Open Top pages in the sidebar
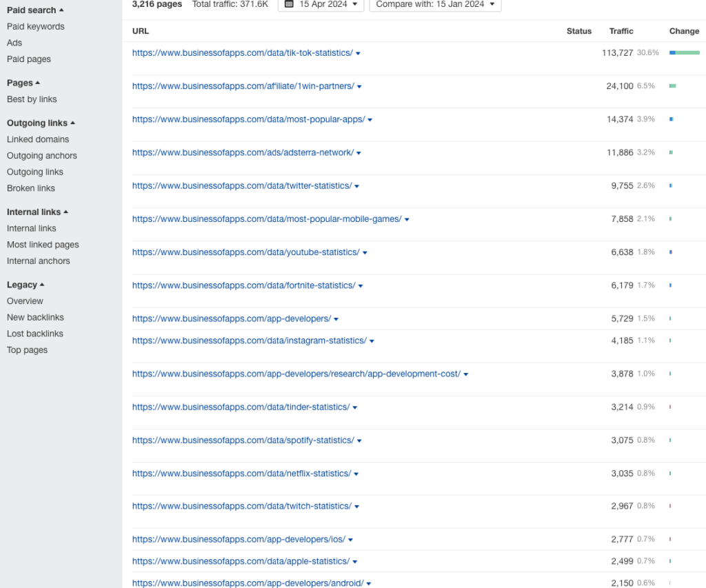706x588 pixels. click(27, 349)
